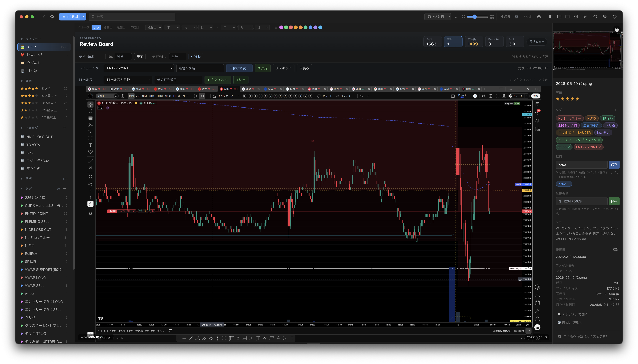Click the settings gear icon in the top right
The image size is (638, 364).
615,17
